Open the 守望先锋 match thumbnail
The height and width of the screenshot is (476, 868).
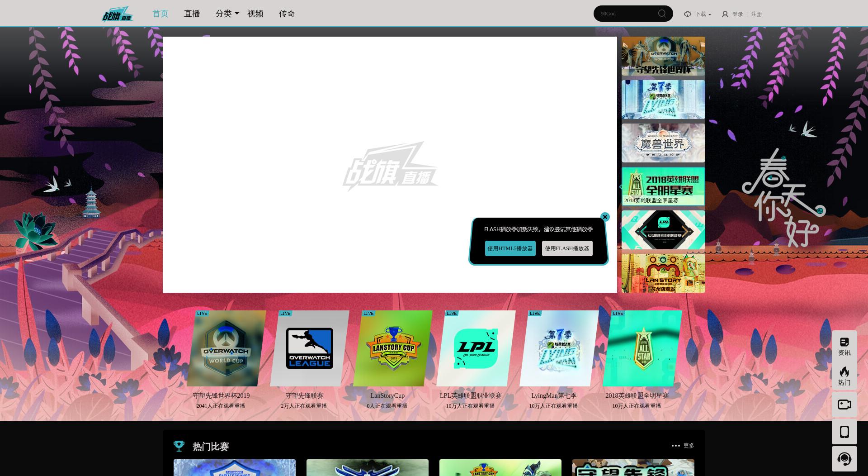633,467
